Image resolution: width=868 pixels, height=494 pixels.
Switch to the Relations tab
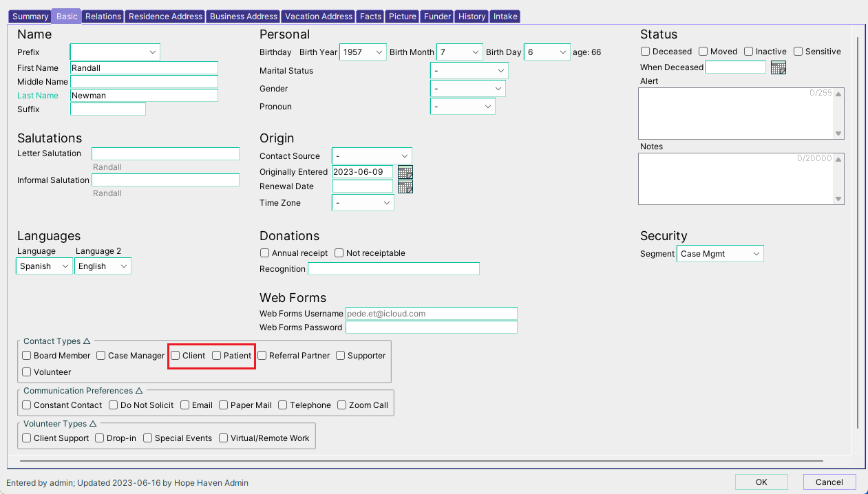coord(103,17)
